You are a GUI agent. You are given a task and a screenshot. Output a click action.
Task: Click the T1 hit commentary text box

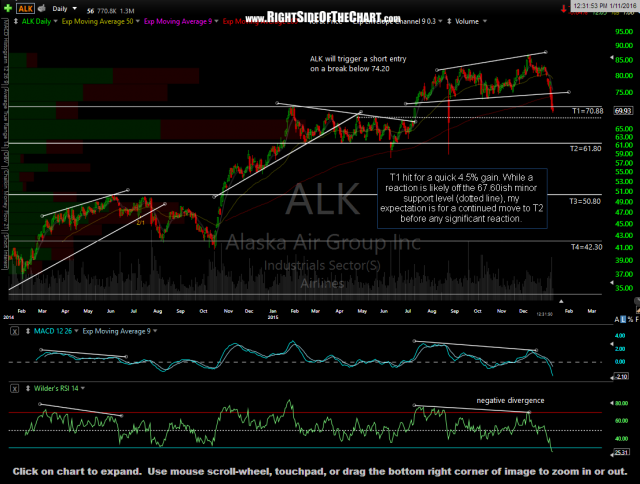pyautogui.click(x=462, y=198)
